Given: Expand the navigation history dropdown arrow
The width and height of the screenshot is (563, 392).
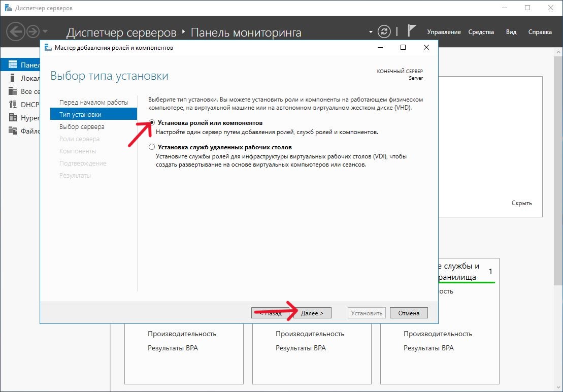Looking at the screenshot, I should pyautogui.click(x=45, y=31).
